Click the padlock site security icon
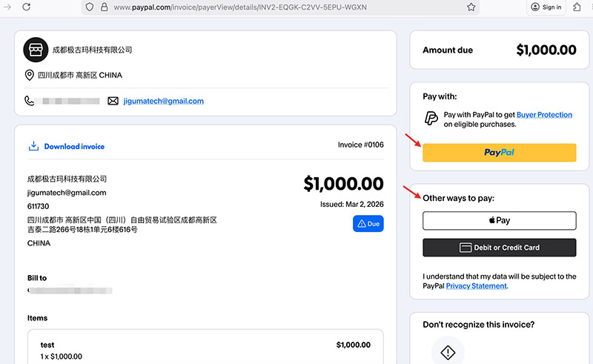Viewport: 593px width, 364px height. tap(105, 7)
